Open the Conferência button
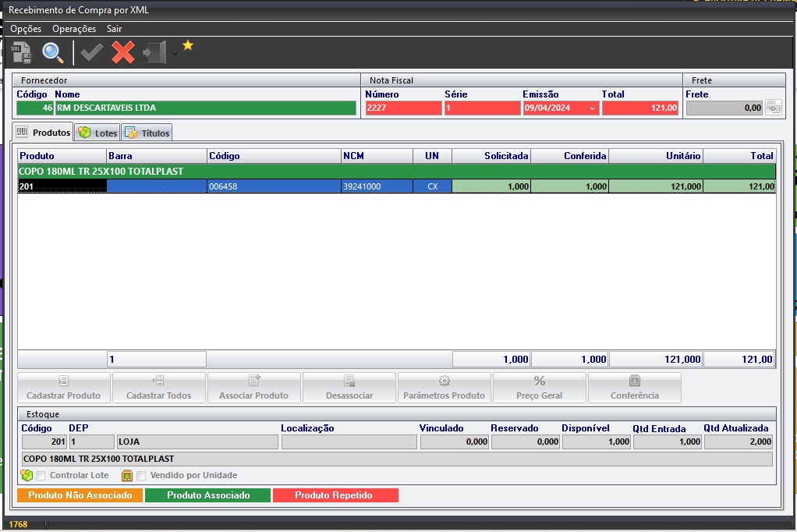797x532 pixels. tap(634, 388)
